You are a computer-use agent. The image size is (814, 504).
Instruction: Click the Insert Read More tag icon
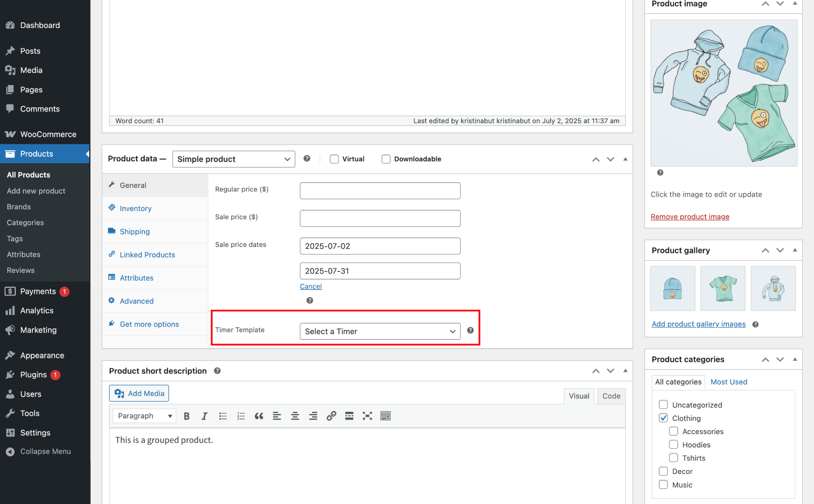point(349,416)
